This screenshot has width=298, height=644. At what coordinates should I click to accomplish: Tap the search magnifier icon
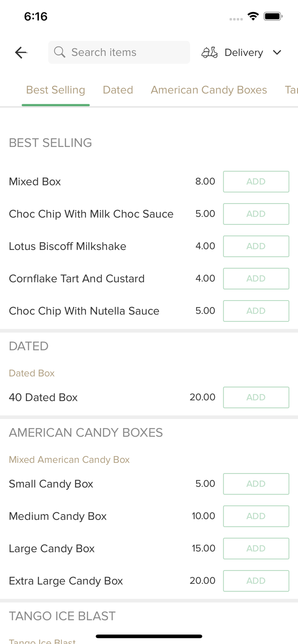click(60, 52)
